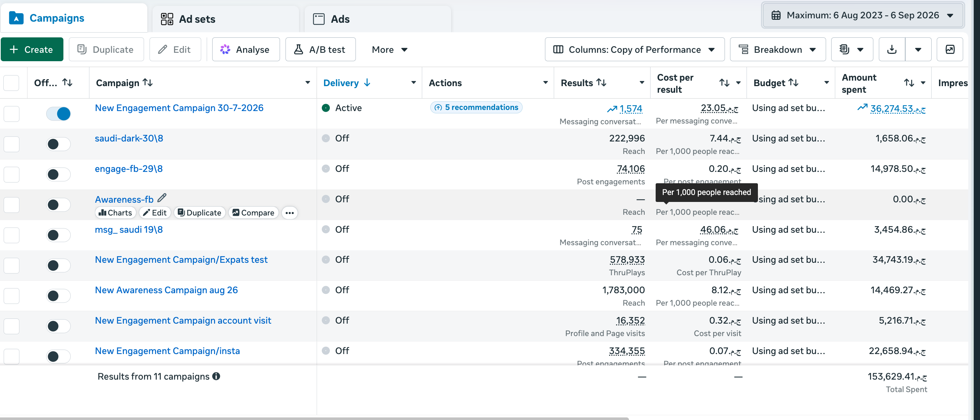Click the Edit chip under Awareness-fb
The width and height of the screenshot is (980, 420).
pos(155,213)
